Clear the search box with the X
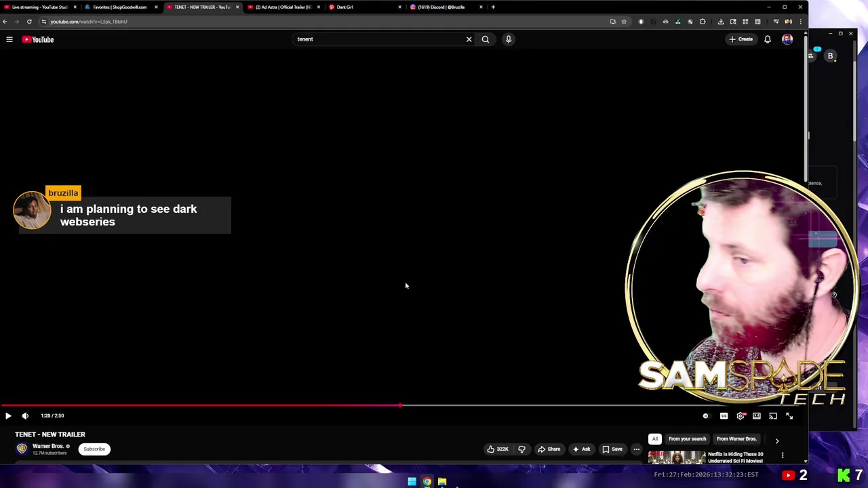 coord(469,39)
